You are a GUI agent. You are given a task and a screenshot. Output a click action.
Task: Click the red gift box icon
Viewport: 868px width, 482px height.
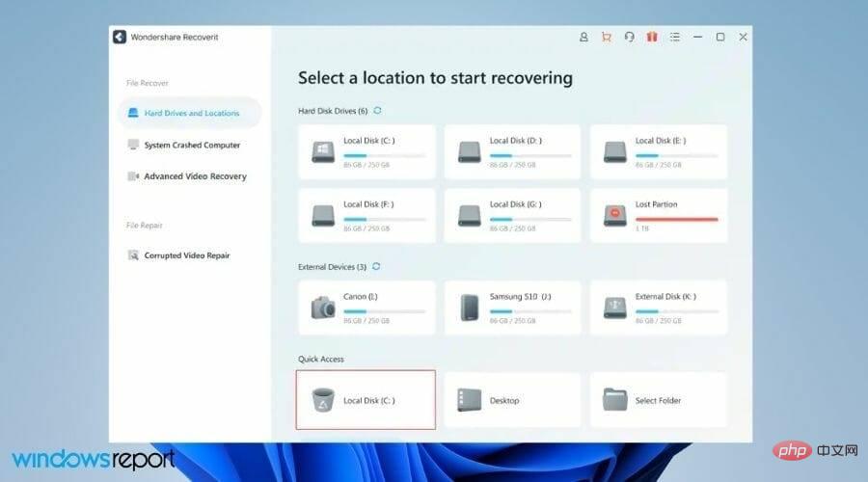point(652,37)
